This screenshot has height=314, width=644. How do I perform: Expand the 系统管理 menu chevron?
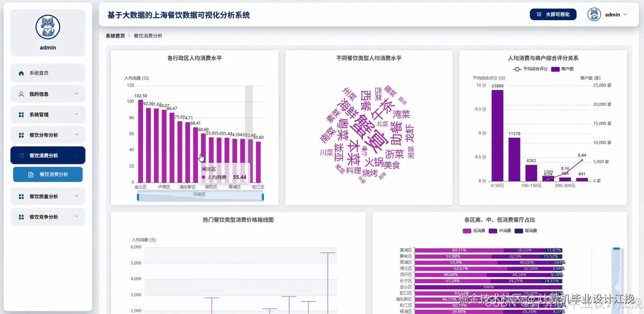click(x=76, y=114)
